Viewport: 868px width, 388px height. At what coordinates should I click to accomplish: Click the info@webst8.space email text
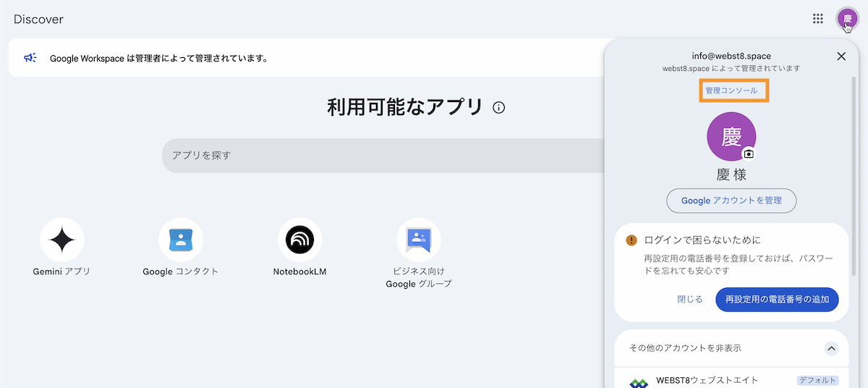click(731, 56)
